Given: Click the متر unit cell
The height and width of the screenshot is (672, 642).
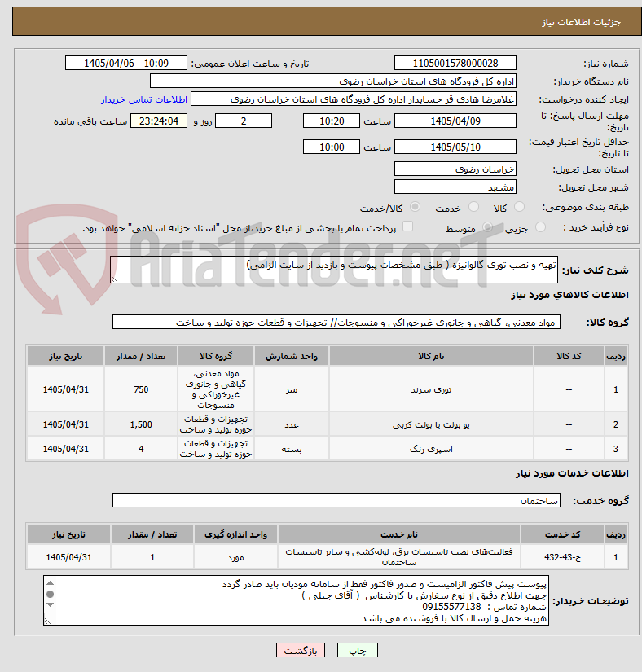Looking at the screenshot, I should click(292, 389).
